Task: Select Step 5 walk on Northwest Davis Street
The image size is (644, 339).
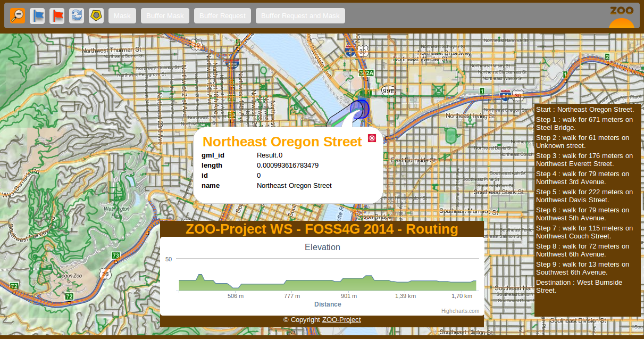Action: click(585, 196)
